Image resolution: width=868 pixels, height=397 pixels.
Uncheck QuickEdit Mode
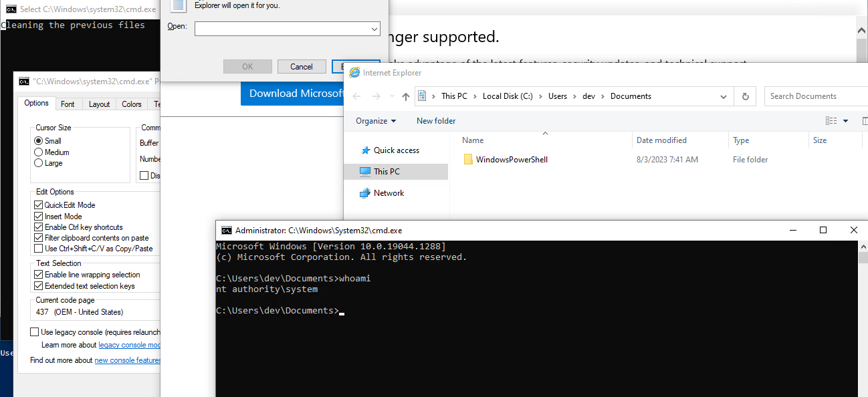(x=39, y=205)
